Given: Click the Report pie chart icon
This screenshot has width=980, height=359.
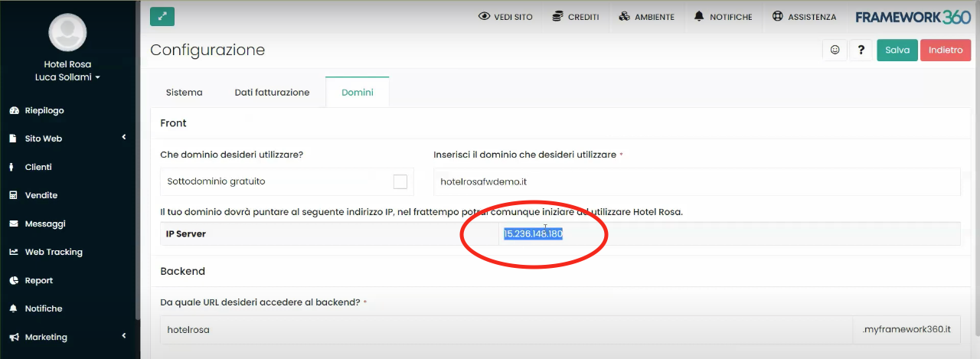Looking at the screenshot, I should 14,280.
